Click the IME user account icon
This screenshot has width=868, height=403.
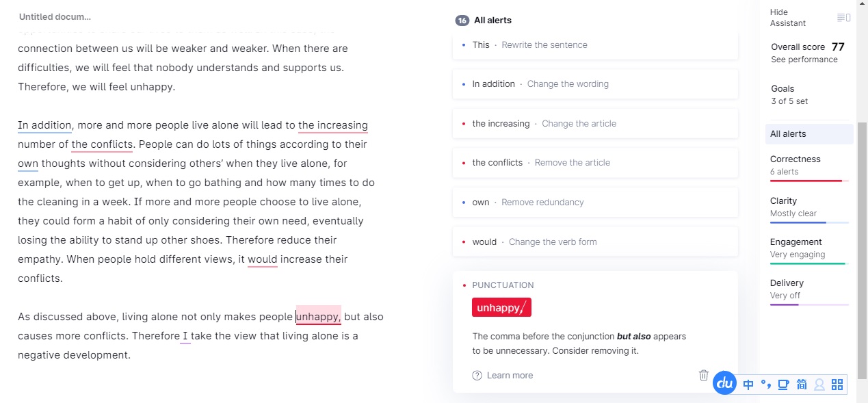819,385
